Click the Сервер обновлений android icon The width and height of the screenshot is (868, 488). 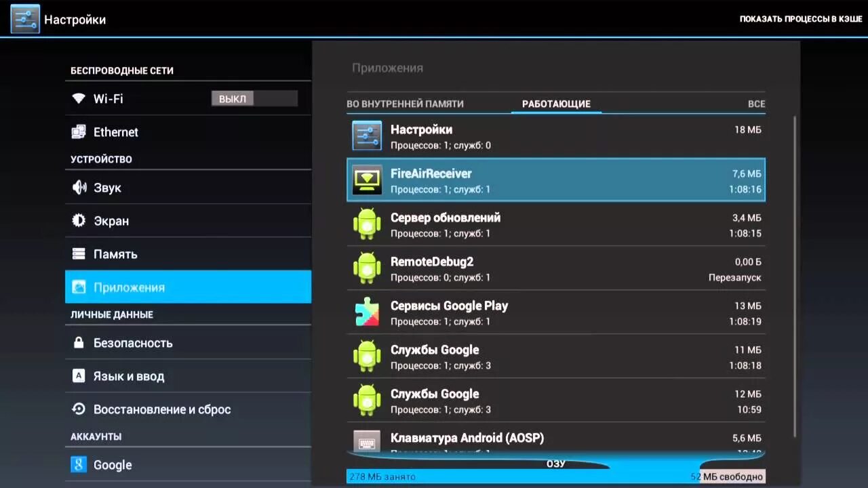(x=367, y=224)
